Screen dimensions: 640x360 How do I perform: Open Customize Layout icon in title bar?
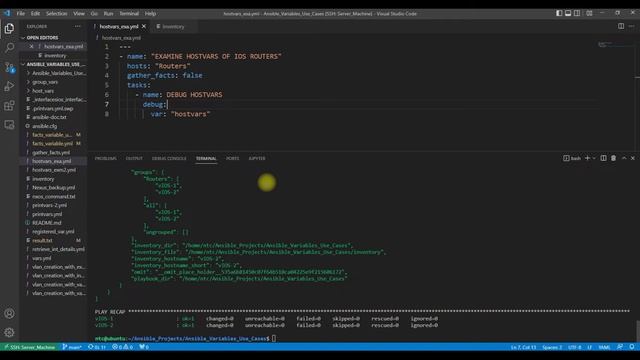pyautogui.click(x=589, y=13)
